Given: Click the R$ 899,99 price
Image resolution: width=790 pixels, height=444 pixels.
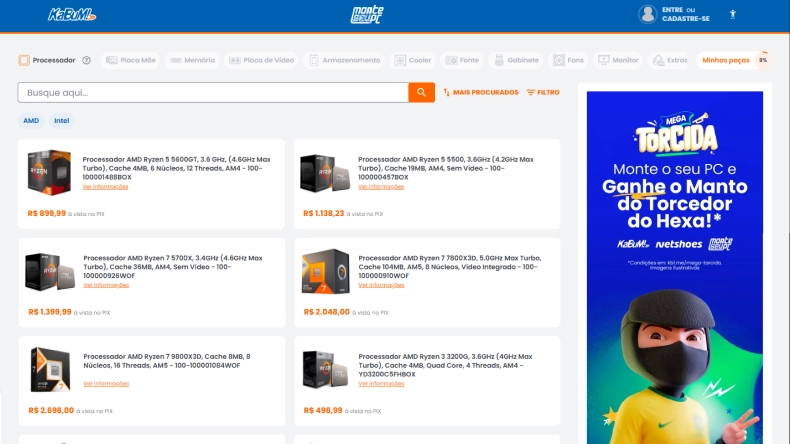Looking at the screenshot, I should click(46, 214).
